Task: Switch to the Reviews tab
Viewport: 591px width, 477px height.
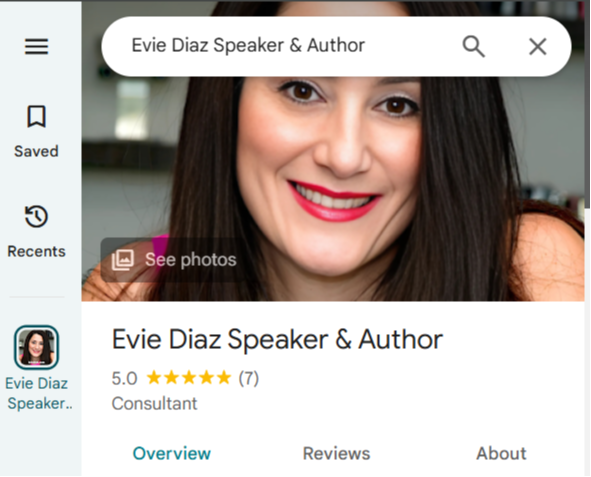Action: [337, 453]
